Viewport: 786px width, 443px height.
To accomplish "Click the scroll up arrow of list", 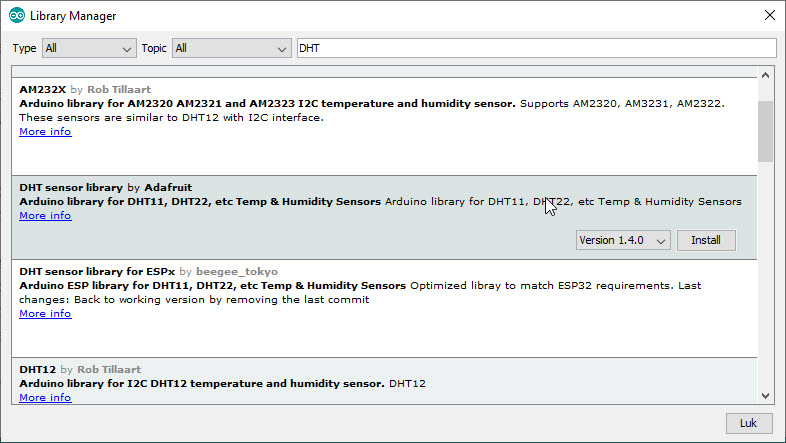I will 765,75.
